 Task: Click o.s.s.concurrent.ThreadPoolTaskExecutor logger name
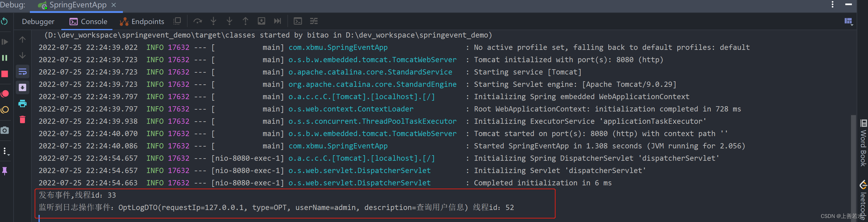click(372, 121)
